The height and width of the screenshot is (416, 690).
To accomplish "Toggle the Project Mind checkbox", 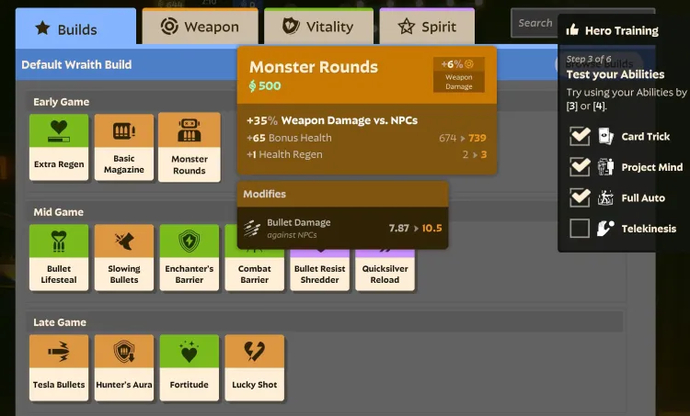I will pos(579,166).
